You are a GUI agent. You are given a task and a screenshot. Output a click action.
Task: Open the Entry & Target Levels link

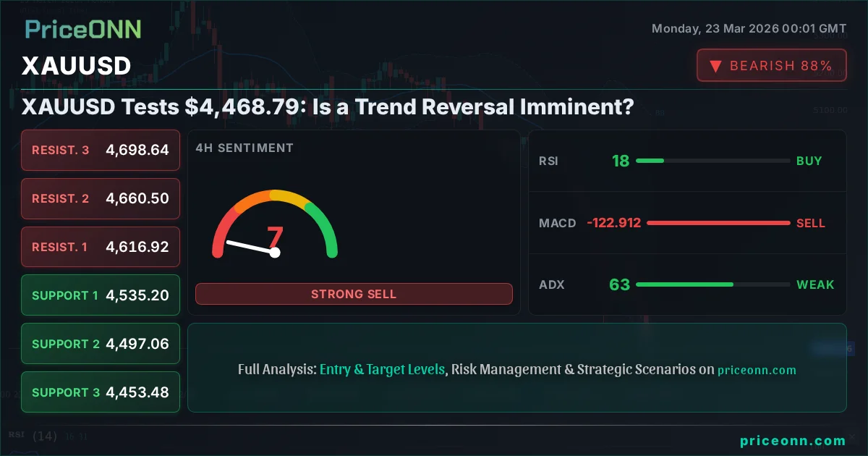tap(382, 369)
